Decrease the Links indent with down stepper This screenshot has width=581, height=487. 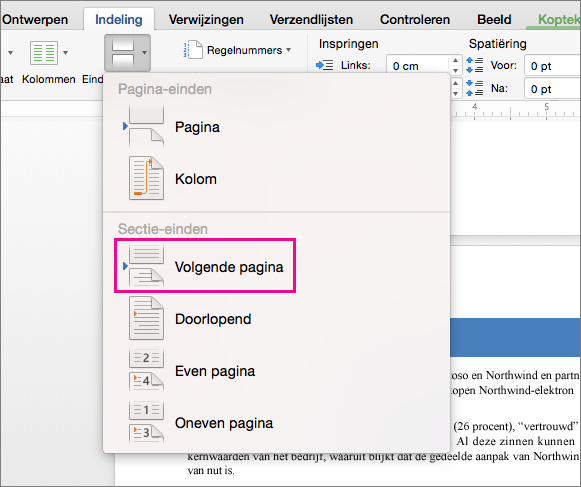[x=455, y=70]
